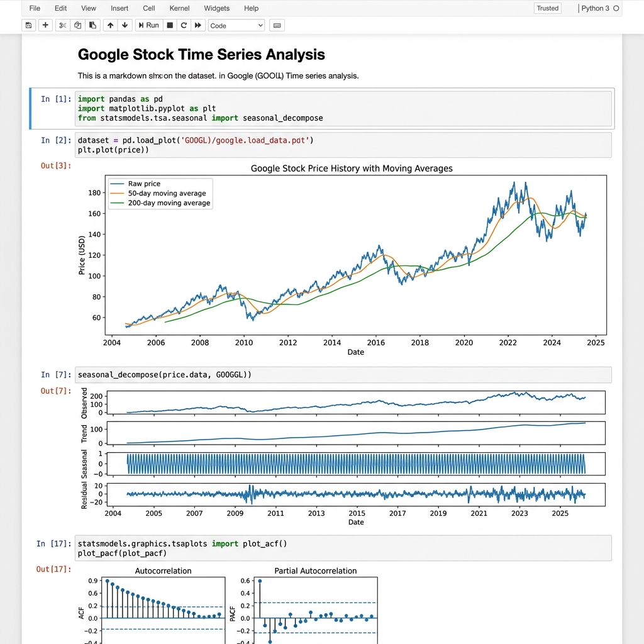The image size is (644, 644).
Task: Click the Run button
Action: pos(148,25)
